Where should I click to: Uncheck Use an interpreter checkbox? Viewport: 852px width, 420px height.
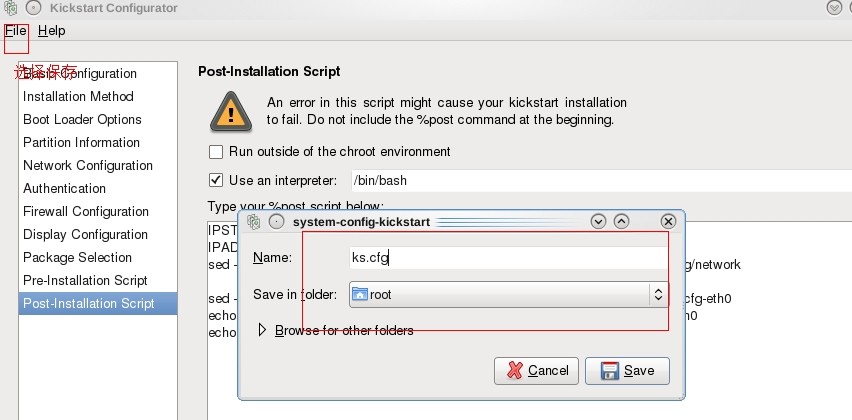(216, 180)
